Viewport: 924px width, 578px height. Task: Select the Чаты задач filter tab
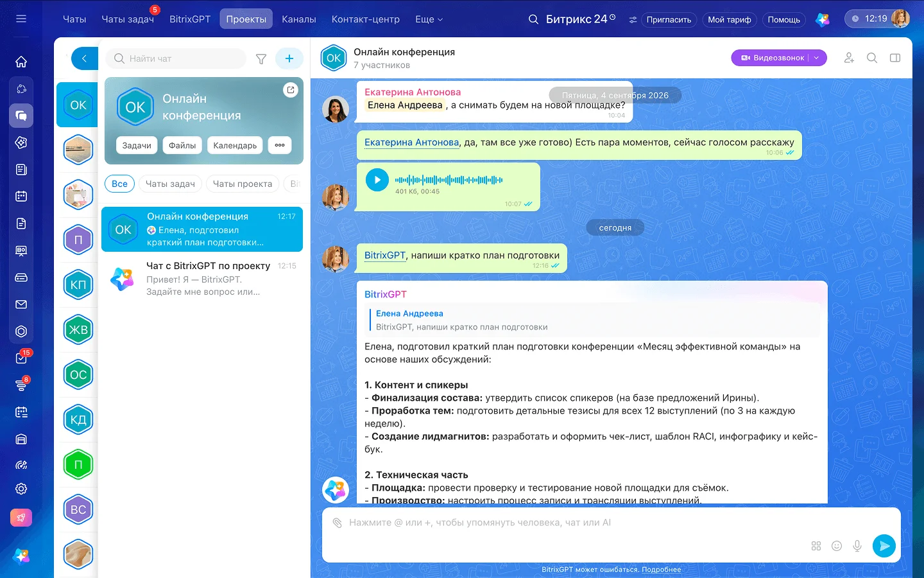click(x=170, y=184)
